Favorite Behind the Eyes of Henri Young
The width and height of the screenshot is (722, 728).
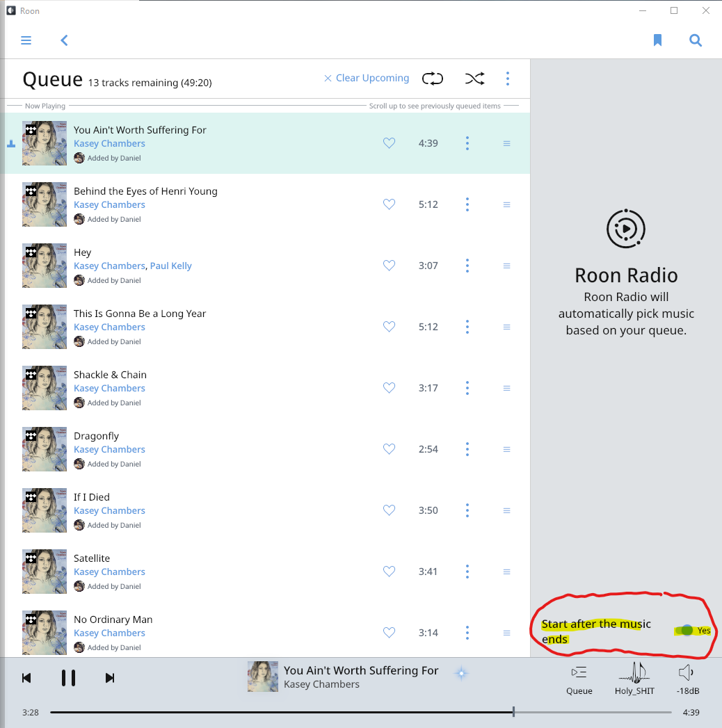[389, 204]
